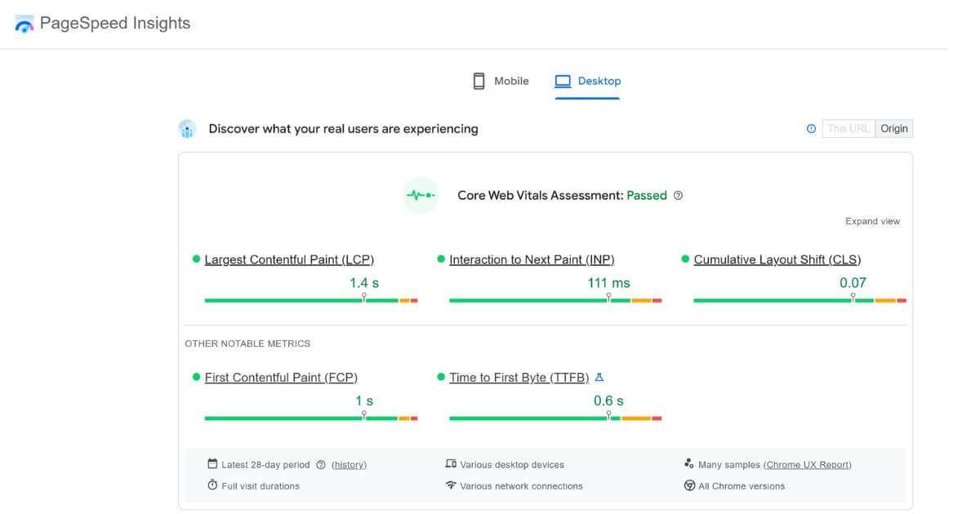Open the history link near Latest 28-day period
980x514 pixels.
point(349,464)
